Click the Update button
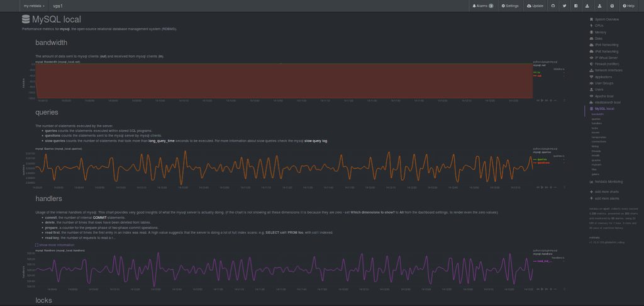The height and width of the screenshot is (306, 644). [x=535, y=6]
